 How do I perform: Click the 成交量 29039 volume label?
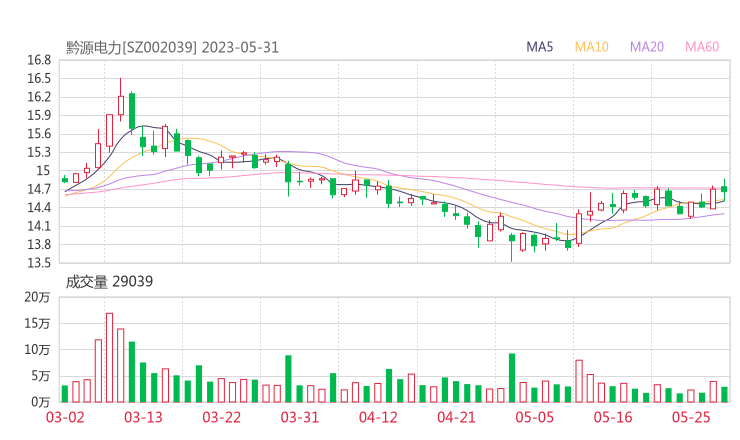tap(109, 282)
